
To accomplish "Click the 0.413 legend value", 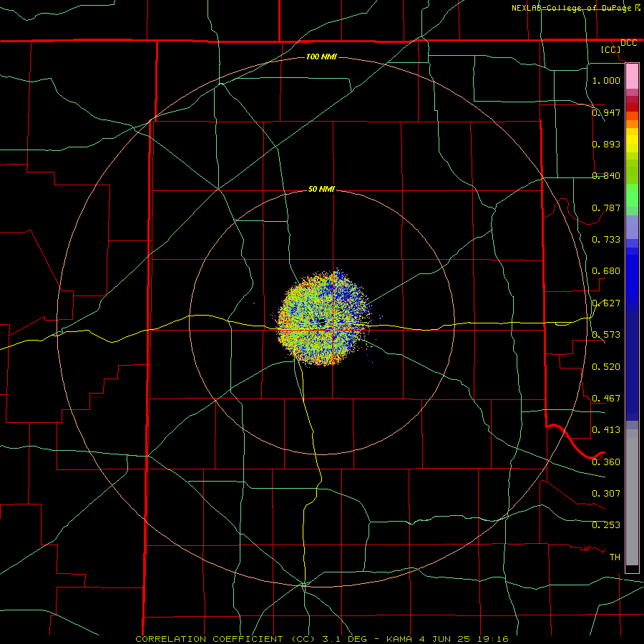I will [606, 430].
